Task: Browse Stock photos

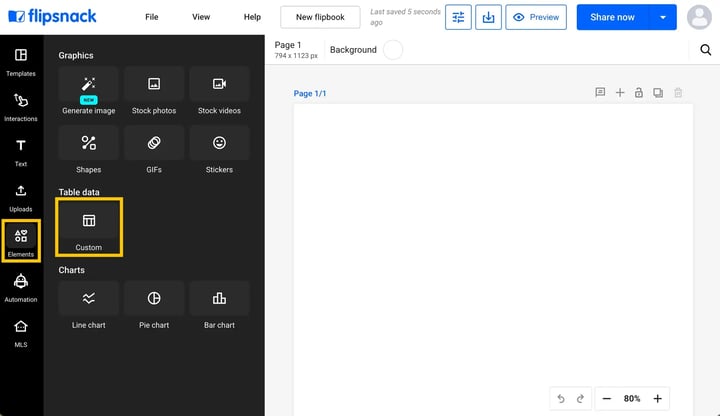Action: pos(154,91)
